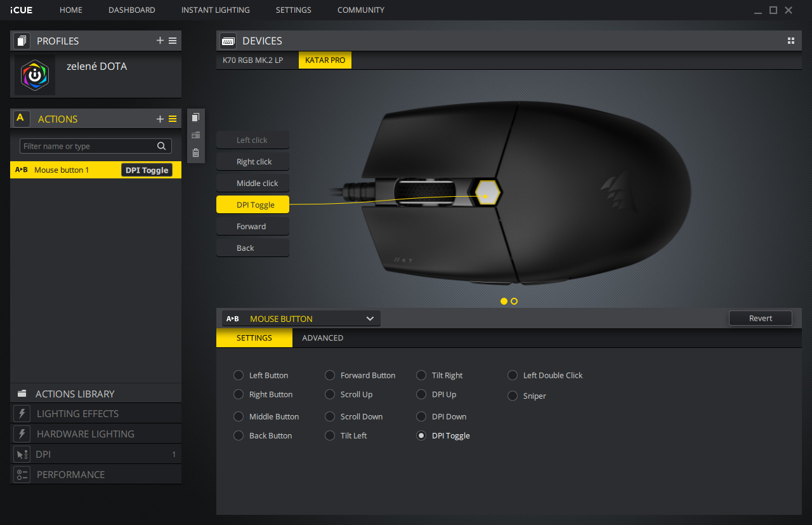
Task: Open the Home menu
Action: tap(71, 10)
